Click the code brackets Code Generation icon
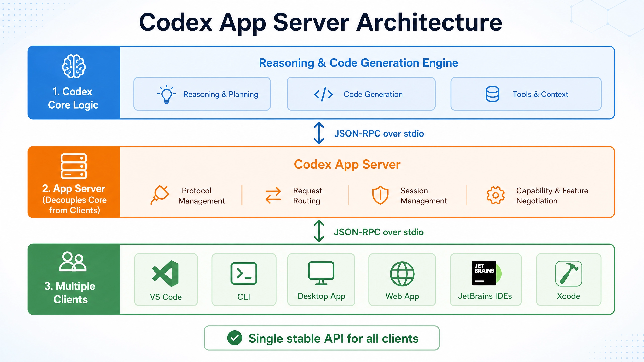 (324, 94)
